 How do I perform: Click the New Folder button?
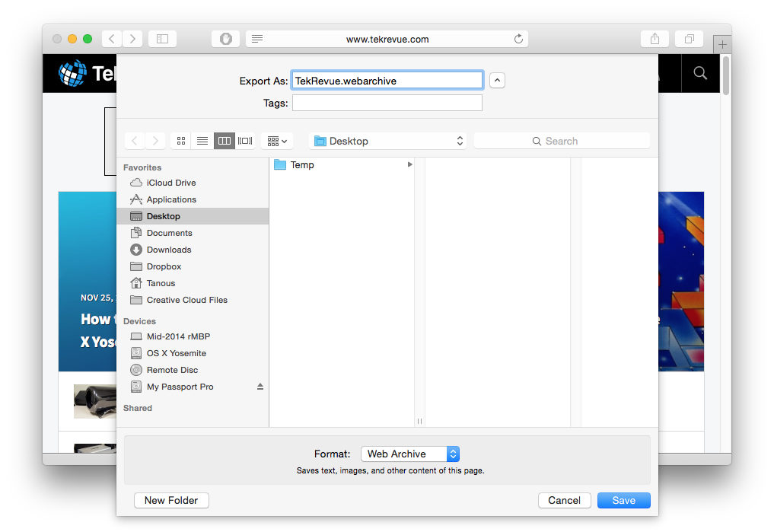[x=171, y=501]
